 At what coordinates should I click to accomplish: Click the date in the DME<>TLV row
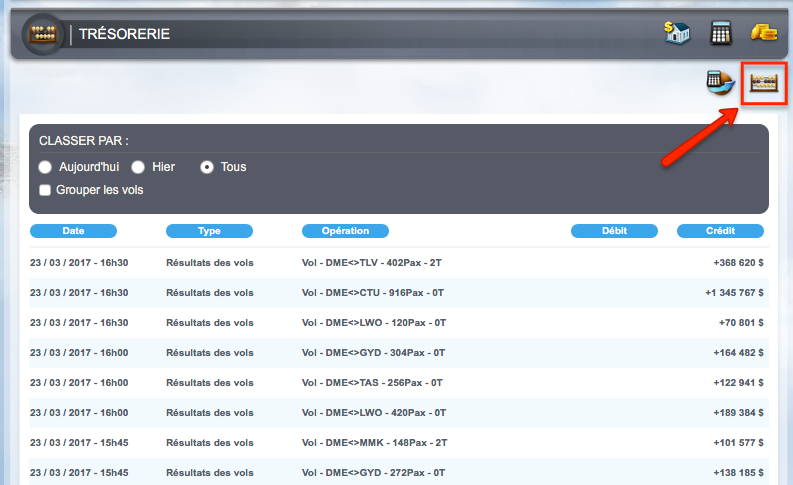(x=79, y=263)
